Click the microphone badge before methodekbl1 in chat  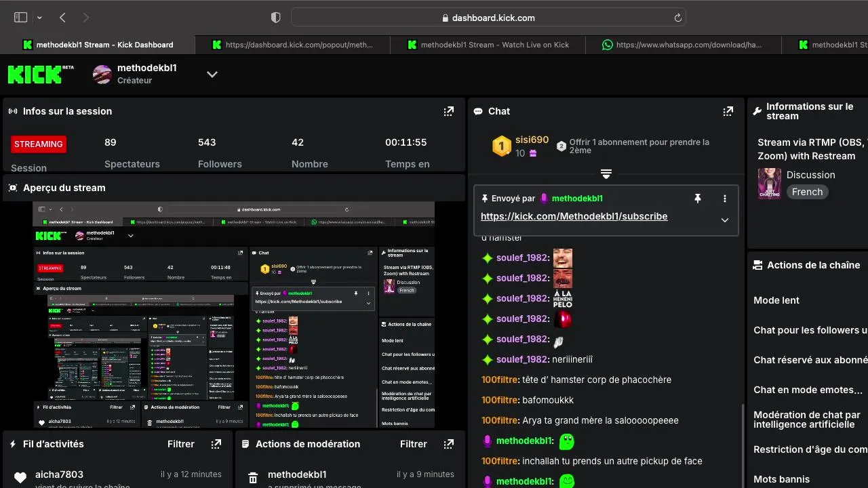487,441
